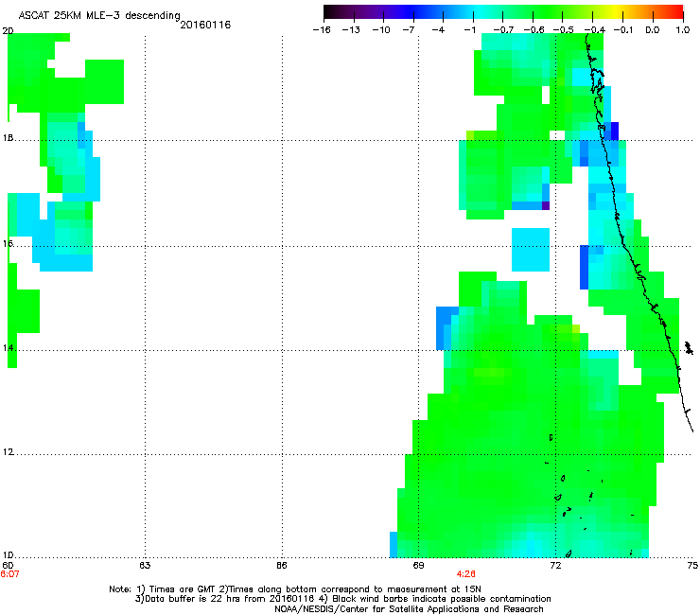Click the -1 color scale label
This screenshot has height=615, width=700.
pos(469,30)
